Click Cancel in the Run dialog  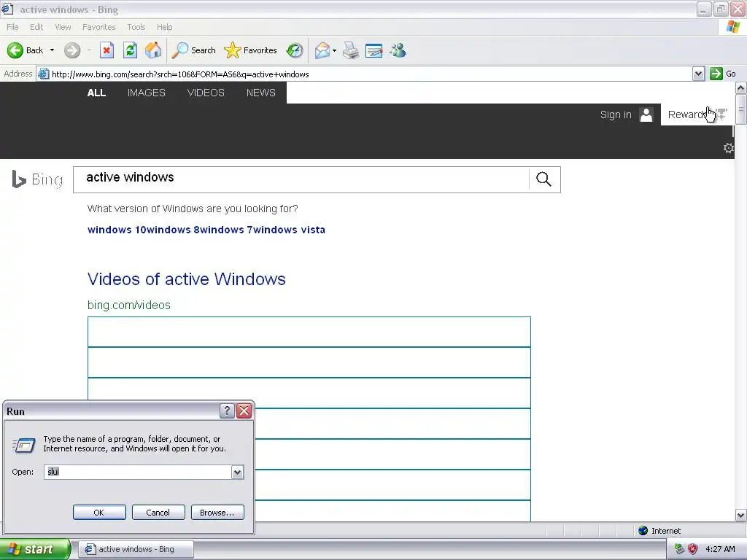point(158,513)
